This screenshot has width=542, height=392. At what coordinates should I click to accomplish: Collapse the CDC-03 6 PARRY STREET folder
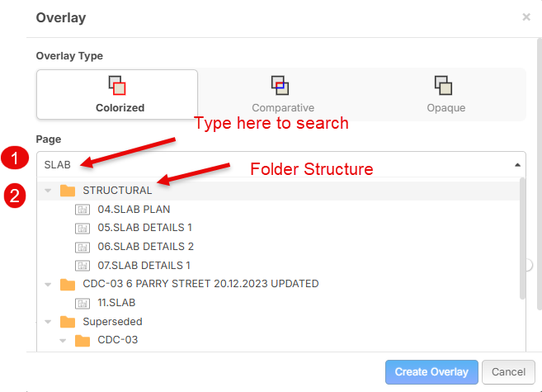(x=48, y=285)
